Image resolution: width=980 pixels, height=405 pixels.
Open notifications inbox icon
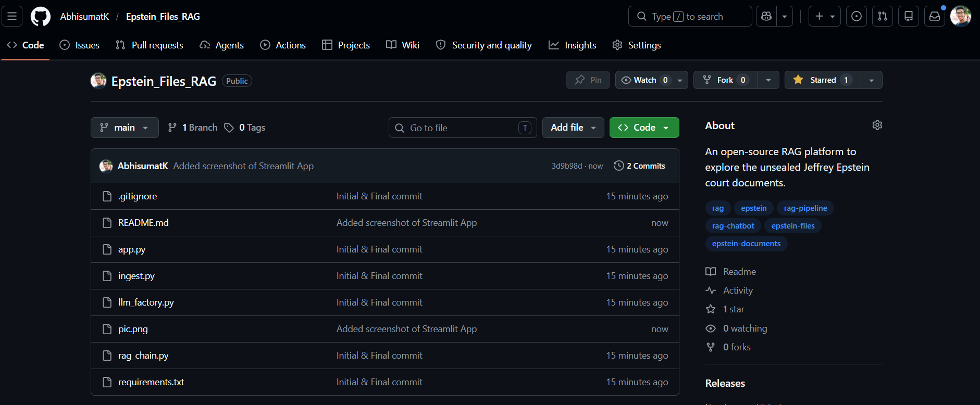(935, 16)
